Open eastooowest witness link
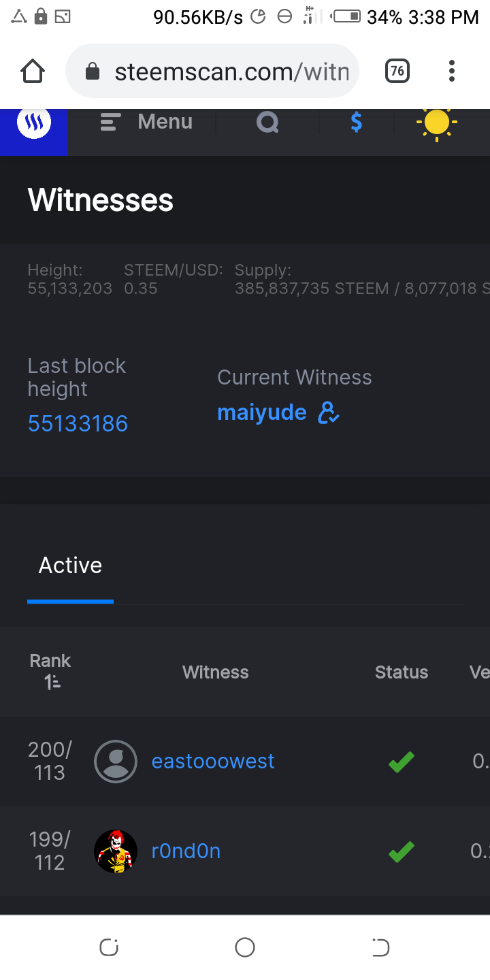490x980 pixels. (x=213, y=761)
